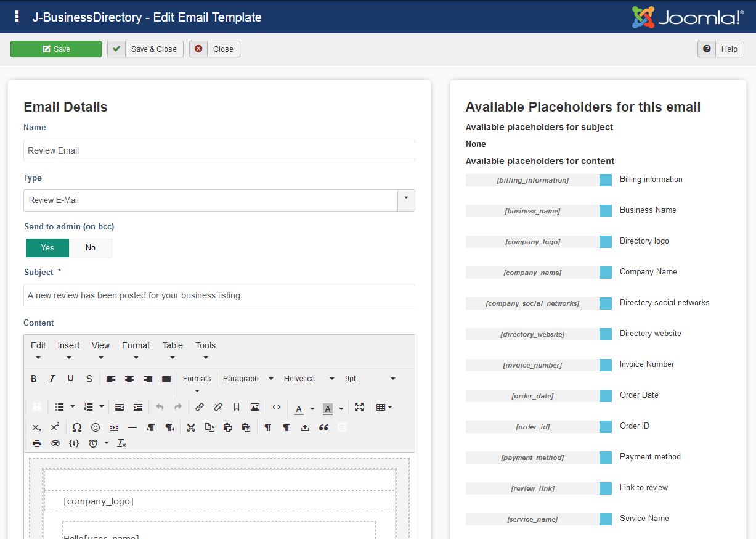
Task: Open the 9pt font size dropdown
Action: click(370, 379)
